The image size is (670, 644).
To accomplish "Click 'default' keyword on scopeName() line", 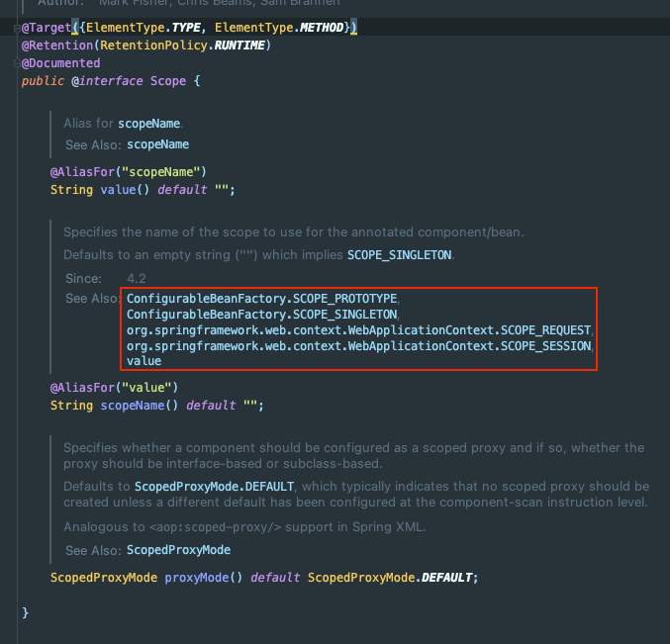I will click(x=211, y=406).
